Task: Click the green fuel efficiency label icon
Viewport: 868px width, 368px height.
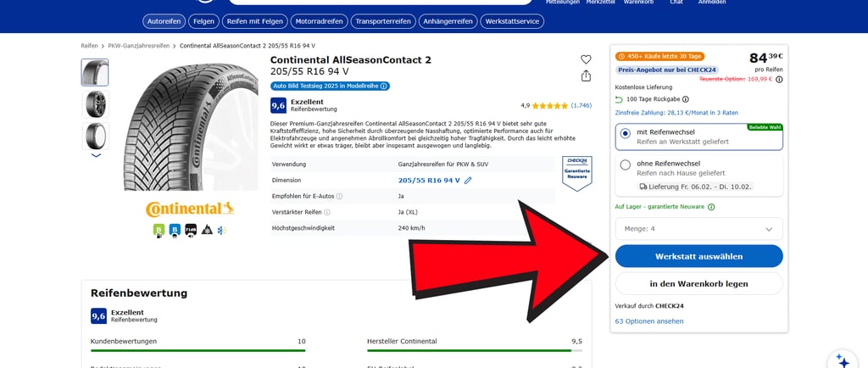Action: click(x=159, y=230)
